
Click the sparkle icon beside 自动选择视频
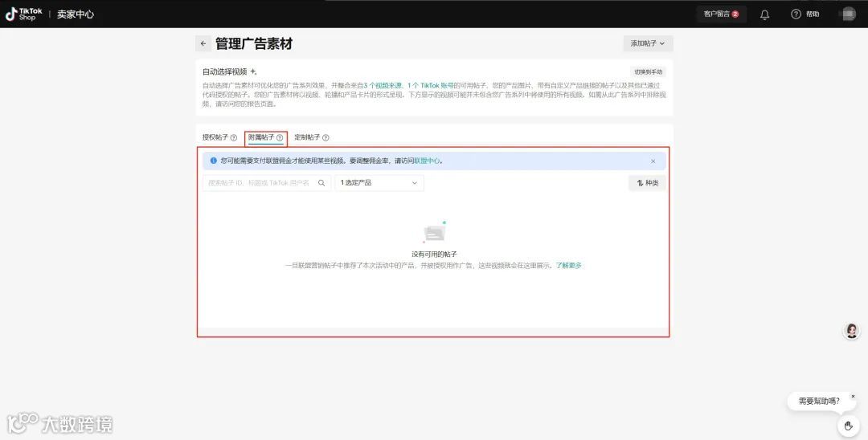tap(253, 71)
